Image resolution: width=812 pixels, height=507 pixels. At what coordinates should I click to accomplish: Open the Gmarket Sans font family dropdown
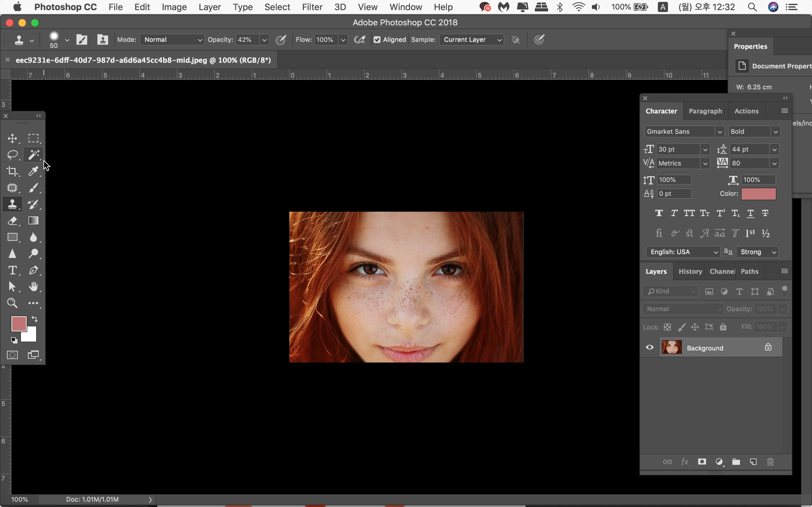(x=684, y=132)
